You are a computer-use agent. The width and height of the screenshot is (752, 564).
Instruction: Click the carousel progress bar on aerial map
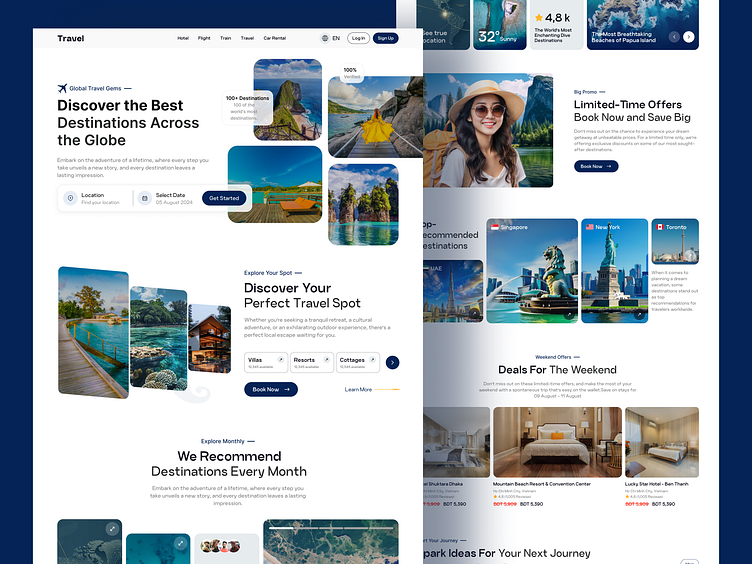click(x=331, y=528)
